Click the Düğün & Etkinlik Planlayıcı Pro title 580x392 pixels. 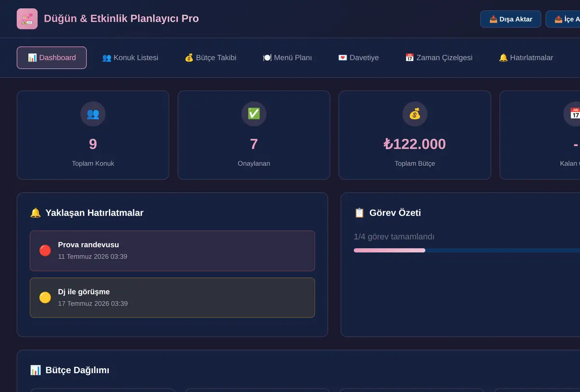[121, 19]
